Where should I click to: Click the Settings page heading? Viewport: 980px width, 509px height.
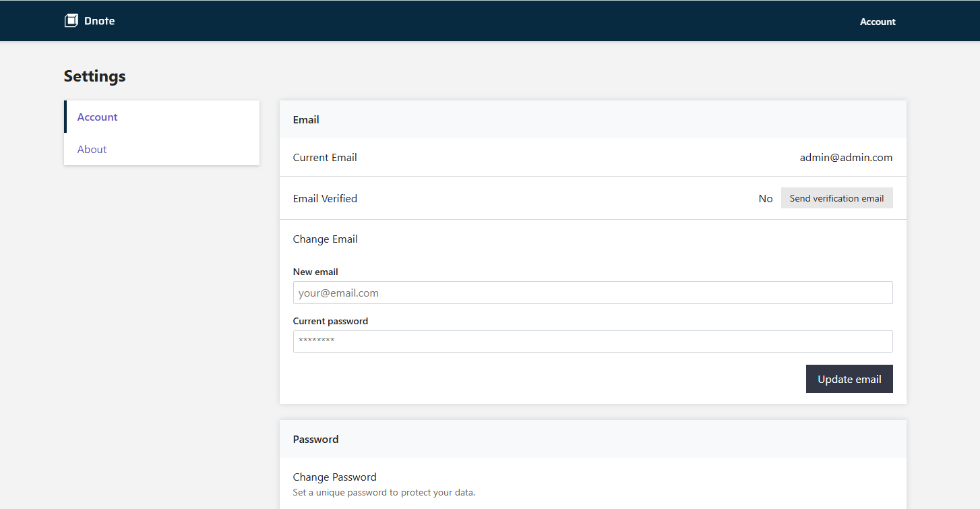[94, 76]
